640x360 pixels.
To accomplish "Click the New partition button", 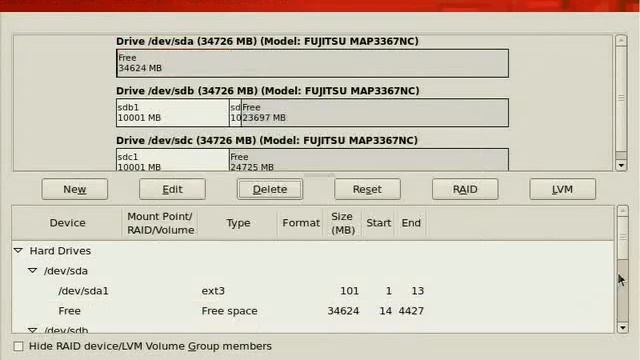I will pyautogui.click(x=75, y=189).
